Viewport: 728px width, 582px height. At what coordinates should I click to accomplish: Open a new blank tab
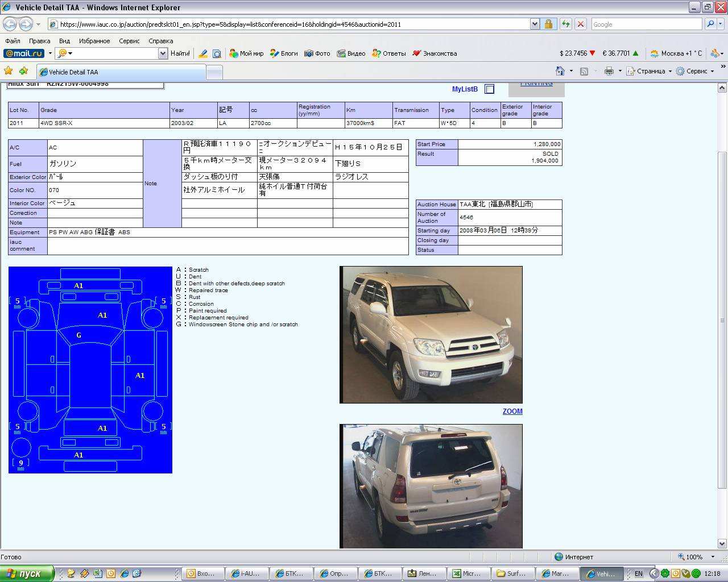[x=214, y=72]
